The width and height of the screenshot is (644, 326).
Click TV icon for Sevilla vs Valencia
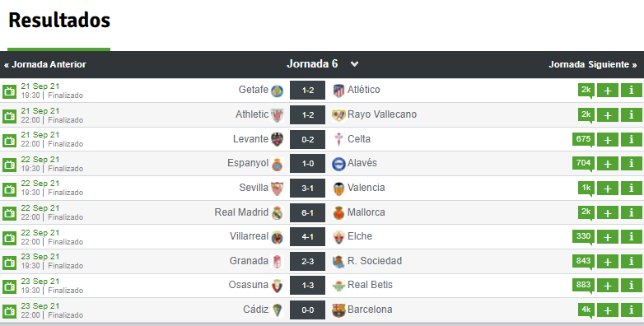coord(9,189)
